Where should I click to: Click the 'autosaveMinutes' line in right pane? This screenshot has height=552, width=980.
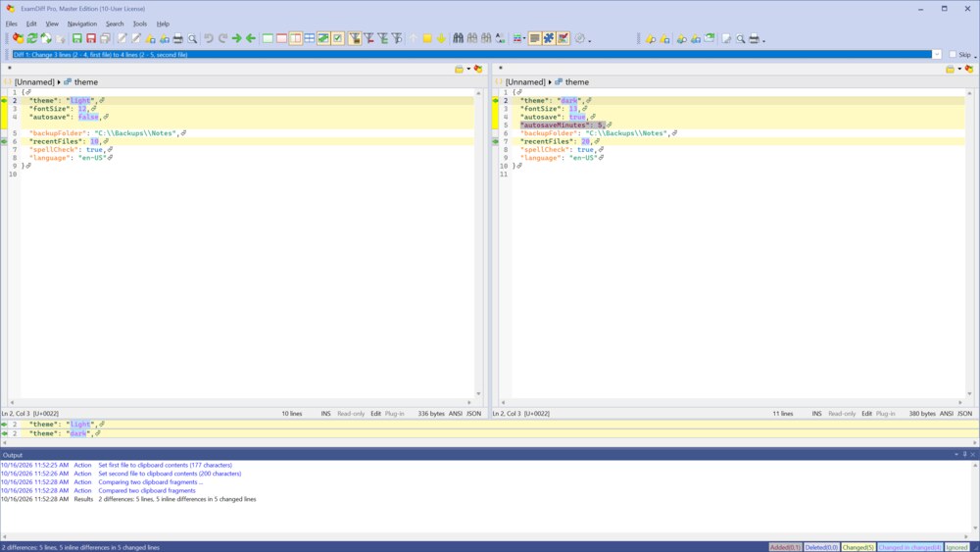738,125
